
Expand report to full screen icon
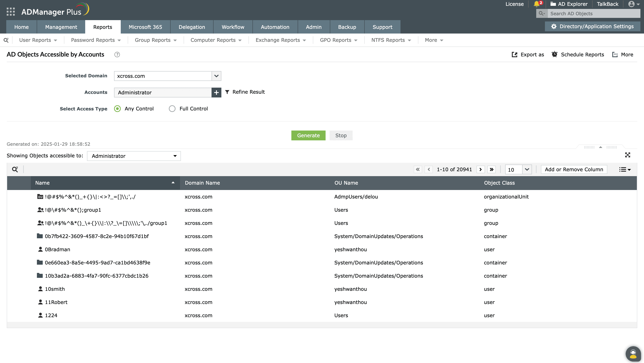pos(627,155)
